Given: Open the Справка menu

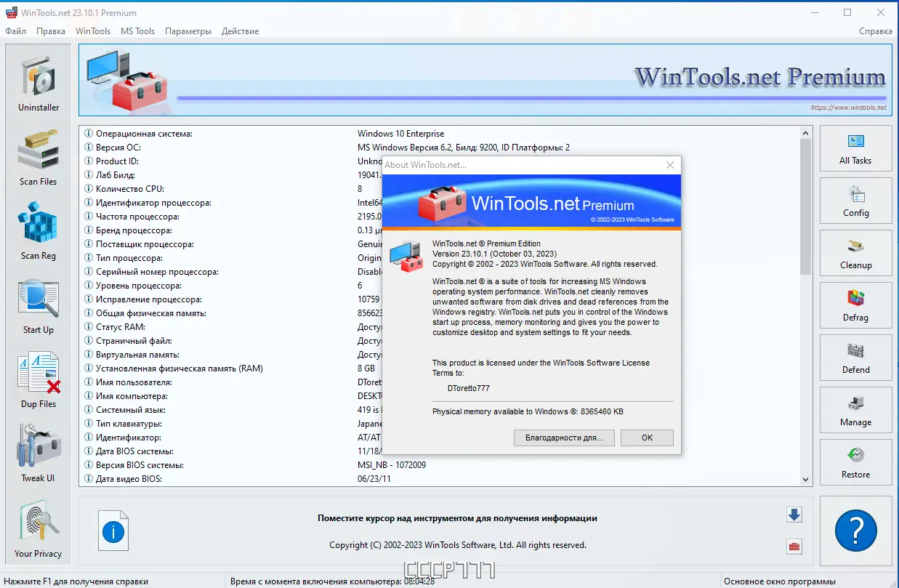Looking at the screenshot, I should (x=875, y=31).
